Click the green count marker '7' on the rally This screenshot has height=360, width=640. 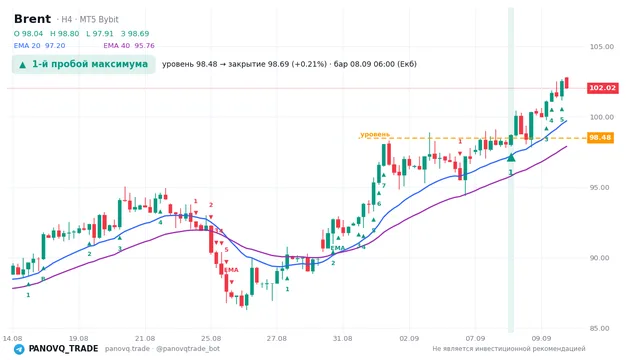pyautogui.click(x=384, y=186)
